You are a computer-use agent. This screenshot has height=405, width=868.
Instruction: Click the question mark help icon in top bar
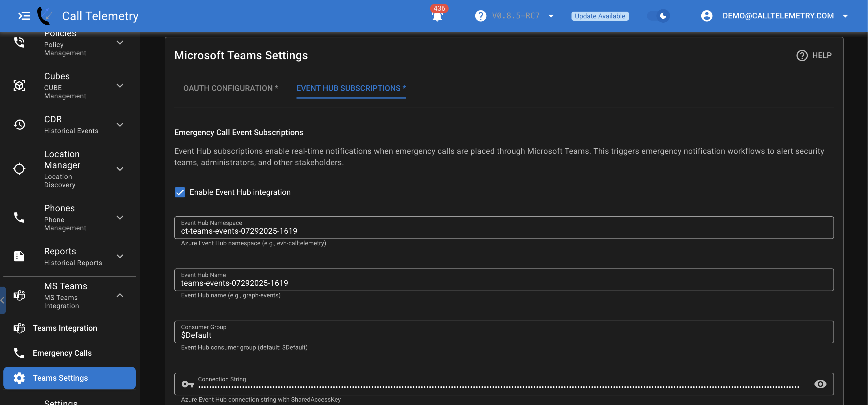[480, 16]
